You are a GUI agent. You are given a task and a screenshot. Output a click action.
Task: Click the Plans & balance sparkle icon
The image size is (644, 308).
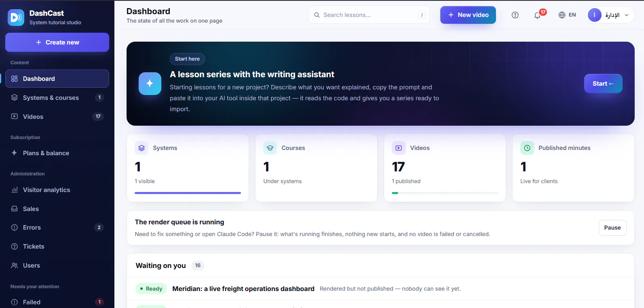tap(15, 153)
